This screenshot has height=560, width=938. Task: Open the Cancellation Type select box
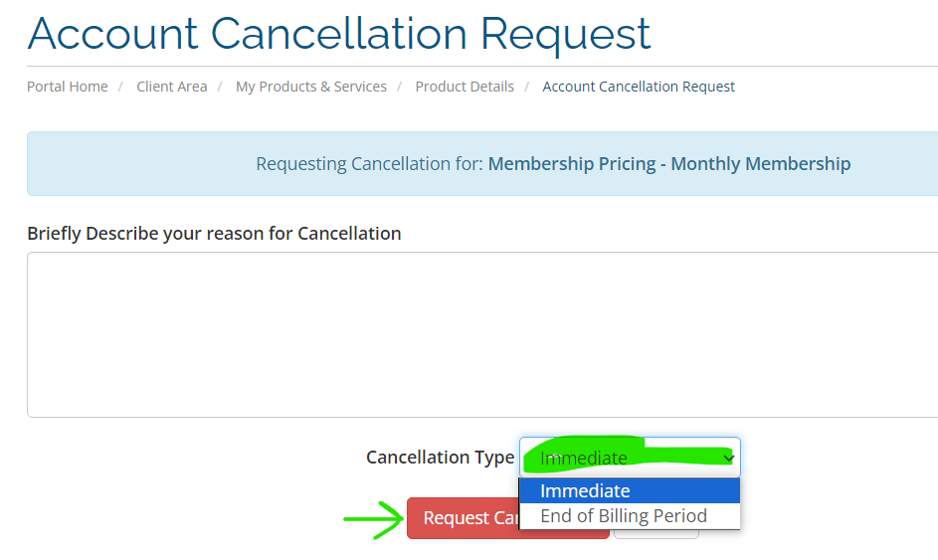coord(630,458)
